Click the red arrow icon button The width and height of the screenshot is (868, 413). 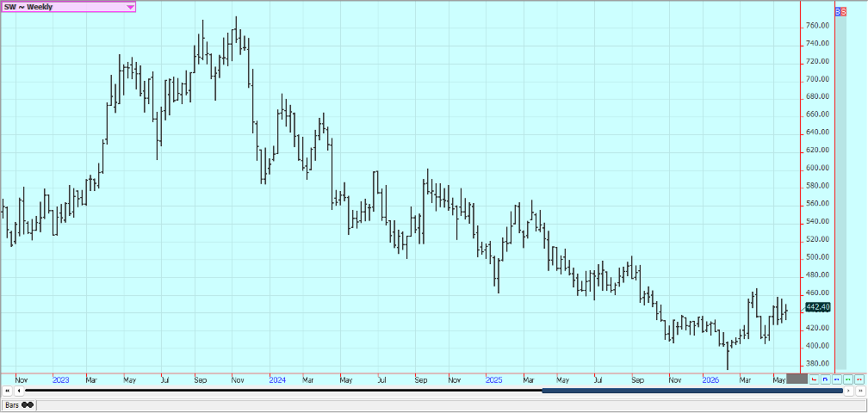coord(814,379)
